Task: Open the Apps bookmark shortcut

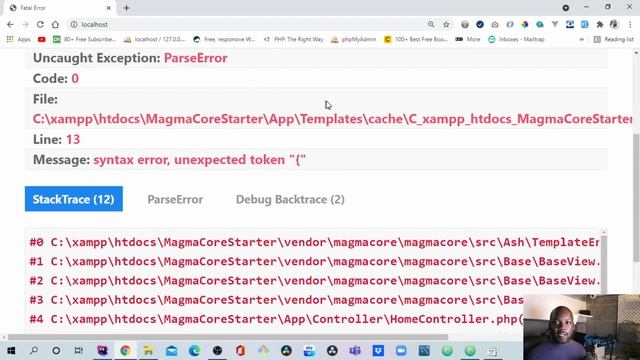Action: tap(18, 40)
